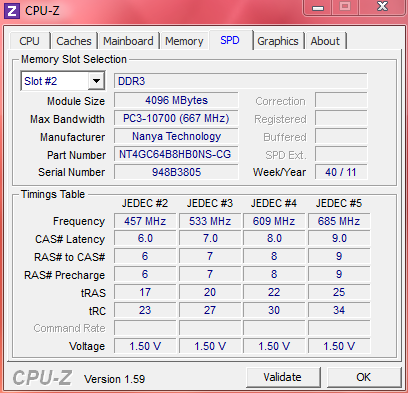Click tRC value 27
Screen dimensions: 408x393
pyautogui.click(x=210, y=310)
